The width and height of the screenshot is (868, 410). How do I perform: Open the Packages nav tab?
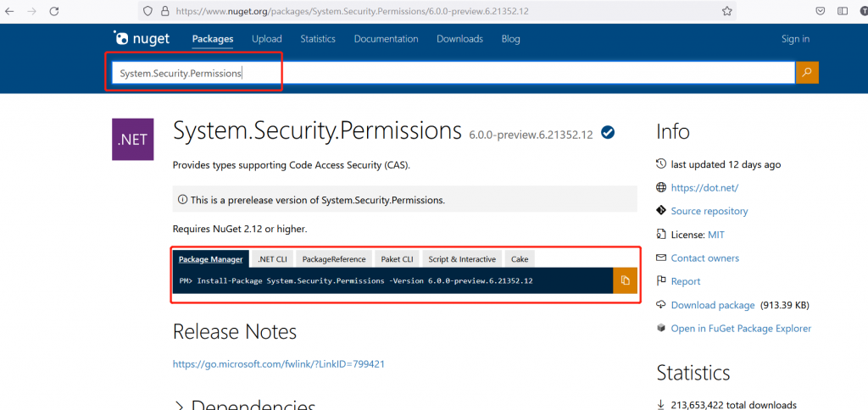213,39
